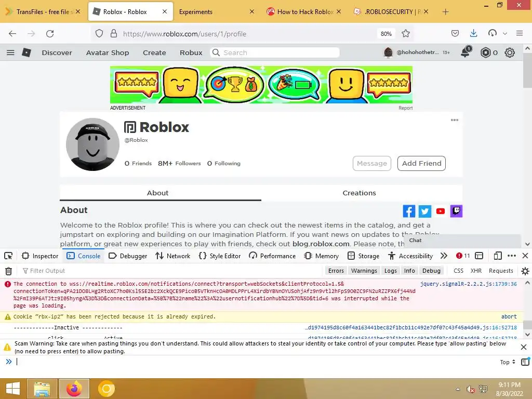The height and width of the screenshot is (399, 532).
Task: Switch to the Experiments browser tab
Action: 217,11
